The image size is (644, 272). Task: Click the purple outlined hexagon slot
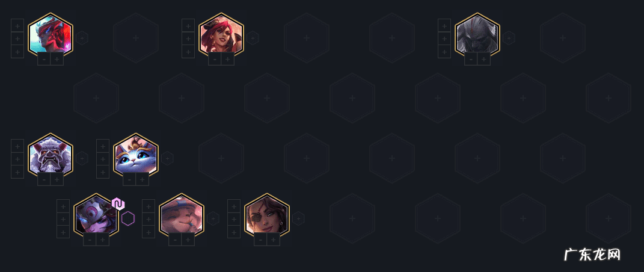[128, 218]
